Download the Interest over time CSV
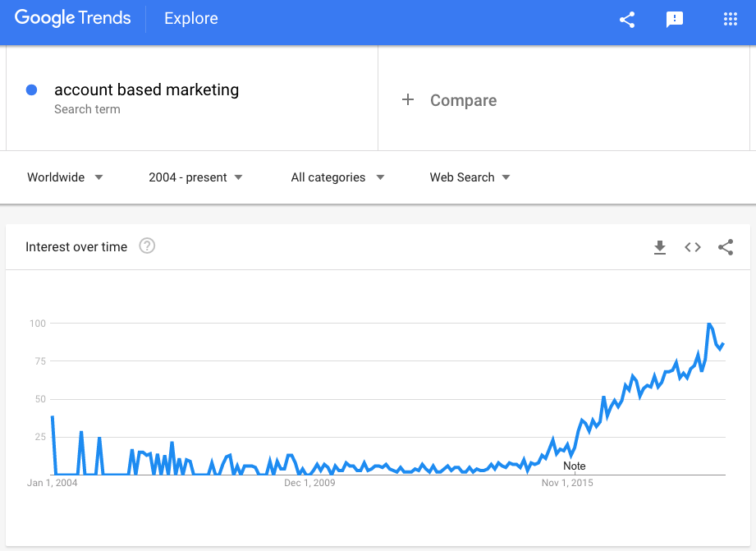 coord(660,247)
